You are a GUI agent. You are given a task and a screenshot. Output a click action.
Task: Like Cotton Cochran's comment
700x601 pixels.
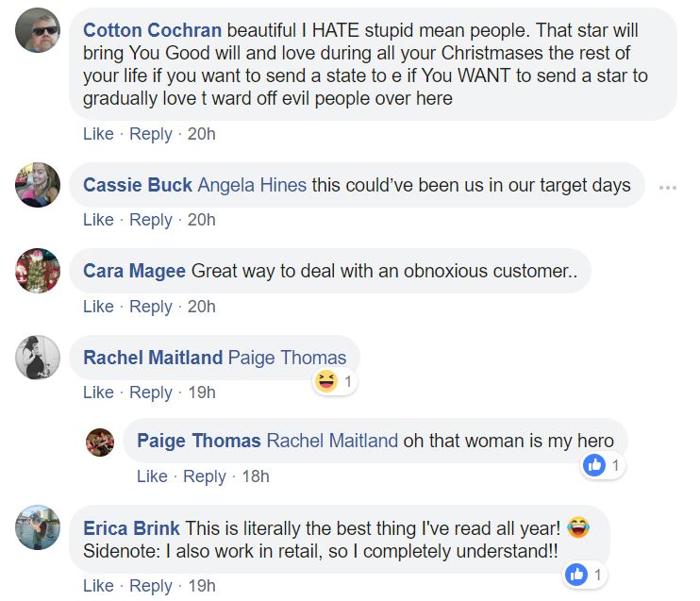click(98, 134)
